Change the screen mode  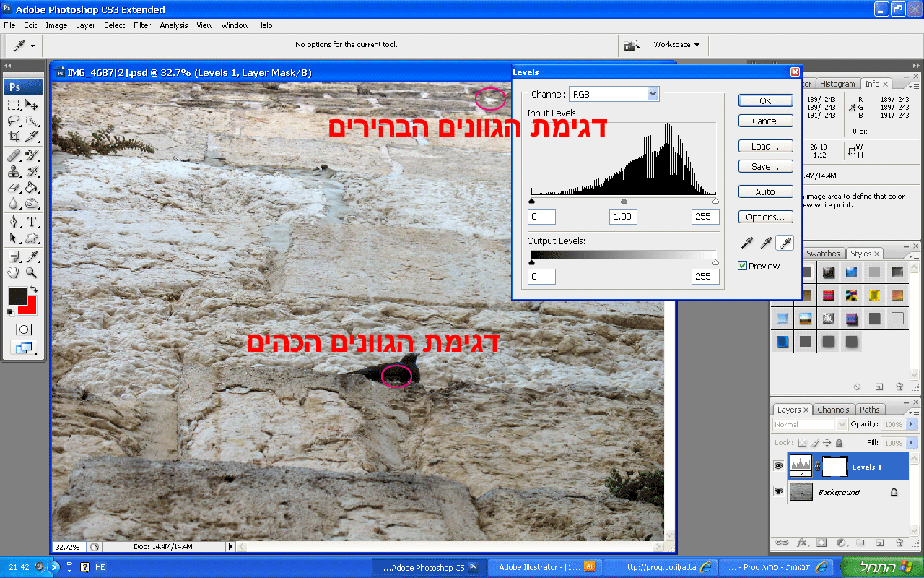(x=23, y=348)
